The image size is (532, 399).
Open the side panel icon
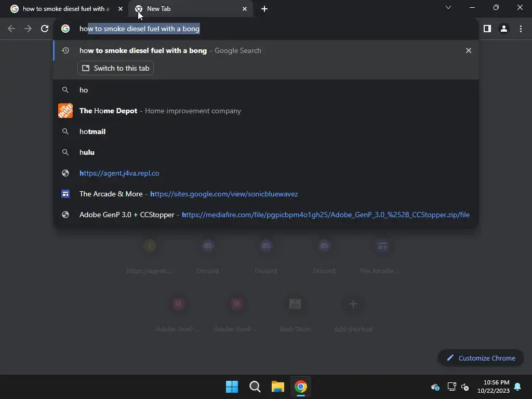487,29
